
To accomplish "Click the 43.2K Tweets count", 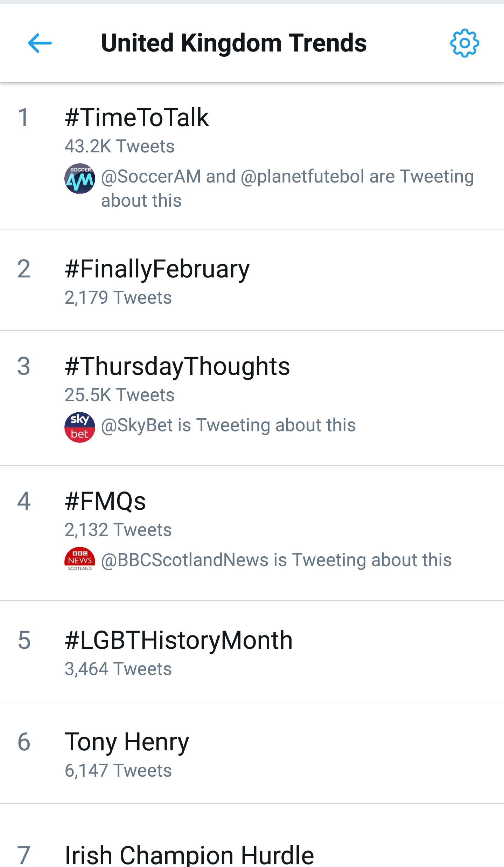I will 119,146.
